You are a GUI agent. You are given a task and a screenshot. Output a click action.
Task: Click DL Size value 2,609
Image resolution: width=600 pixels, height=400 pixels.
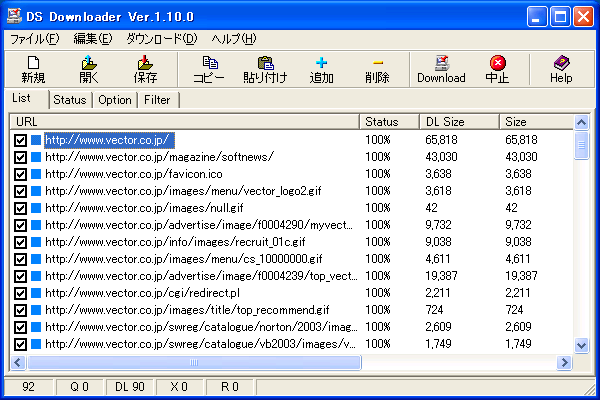(438, 327)
